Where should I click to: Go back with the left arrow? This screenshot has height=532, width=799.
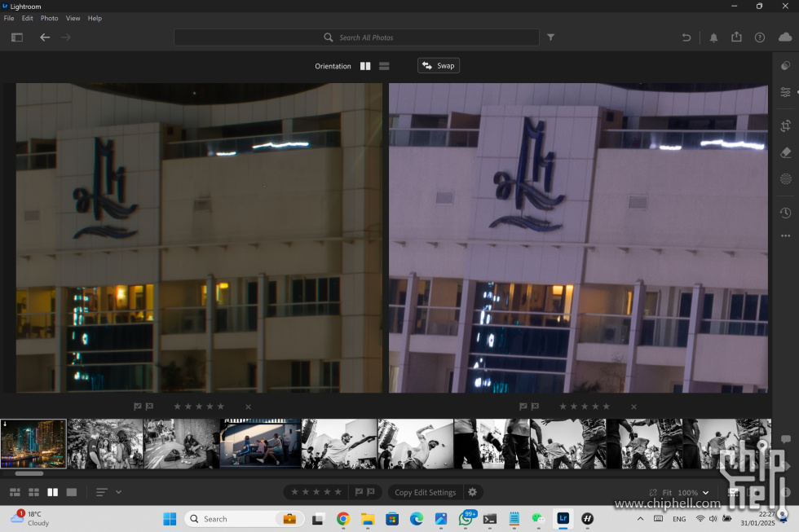tap(45, 37)
